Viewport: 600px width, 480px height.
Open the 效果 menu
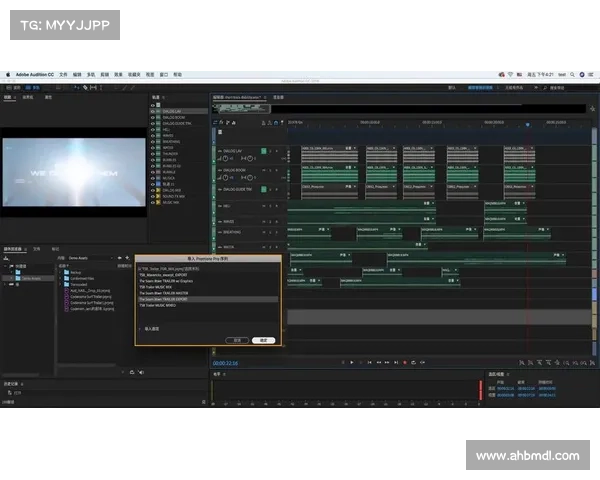[119, 75]
